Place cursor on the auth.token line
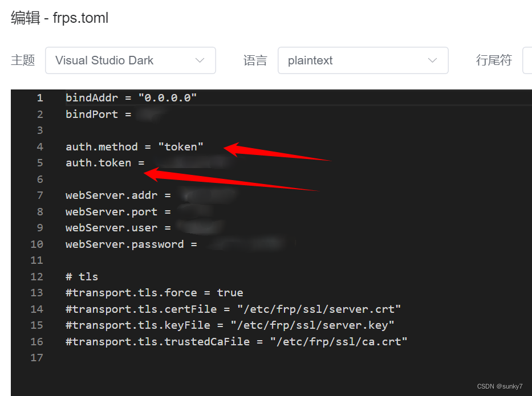Image resolution: width=532 pixels, height=396 pixels. (105, 163)
